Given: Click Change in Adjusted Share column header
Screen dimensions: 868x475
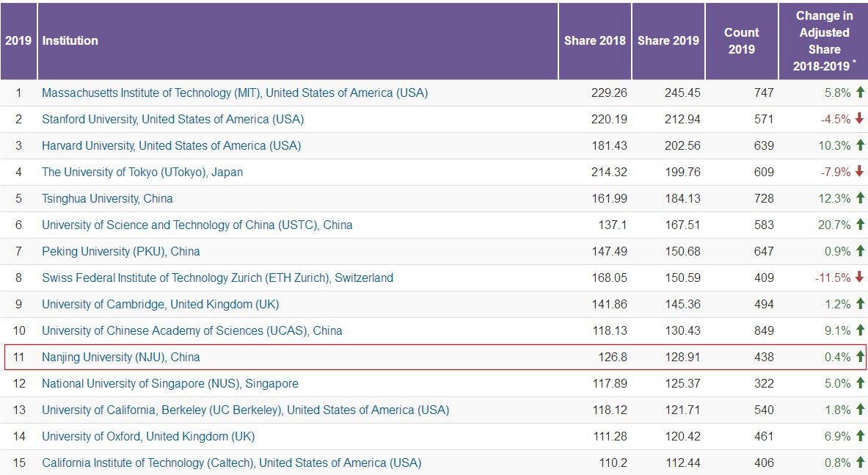Looking at the screenshot, I should 824,41.
